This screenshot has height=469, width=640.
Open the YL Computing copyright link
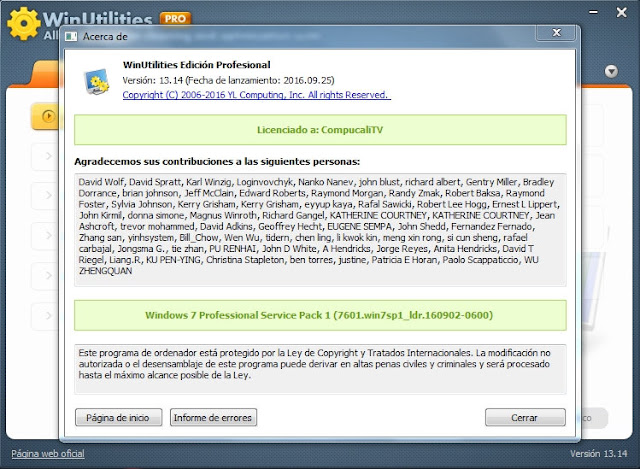pyautogui.click(x=256, y=95)
